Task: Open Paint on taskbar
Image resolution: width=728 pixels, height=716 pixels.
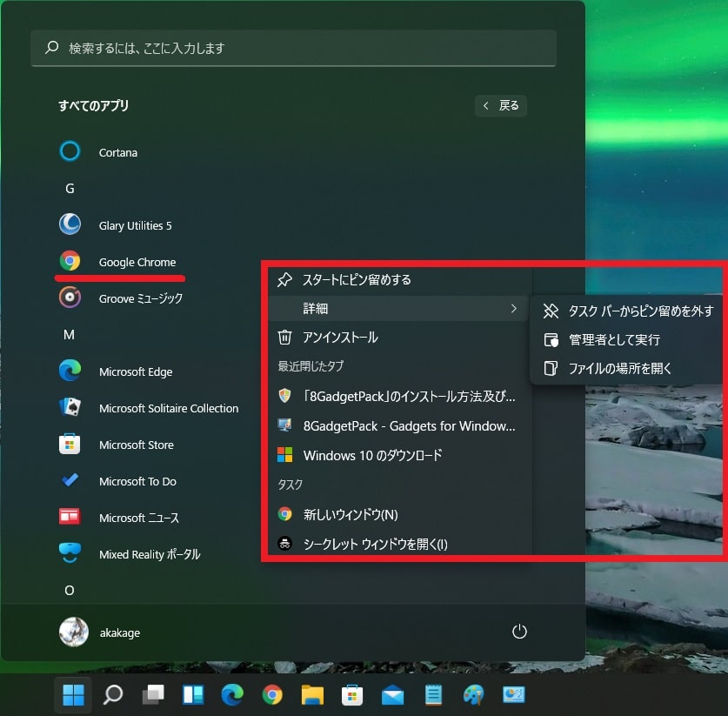Action: (x=473, y=695)
